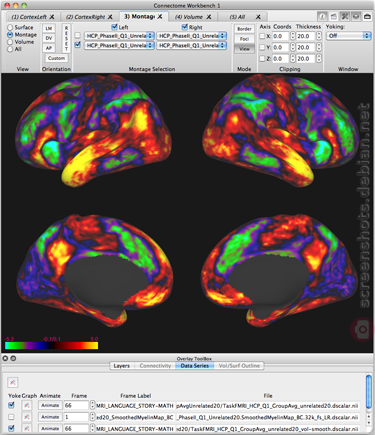Click the movie clapperboard recording icon
Viewport: 375px width, 435px height.
[333, 16]
